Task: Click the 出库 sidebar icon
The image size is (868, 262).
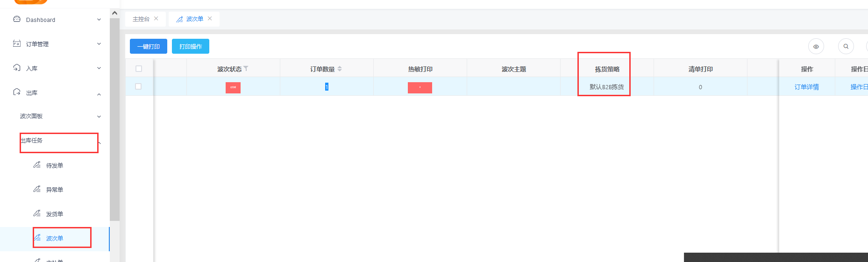Action: [17, 92]
